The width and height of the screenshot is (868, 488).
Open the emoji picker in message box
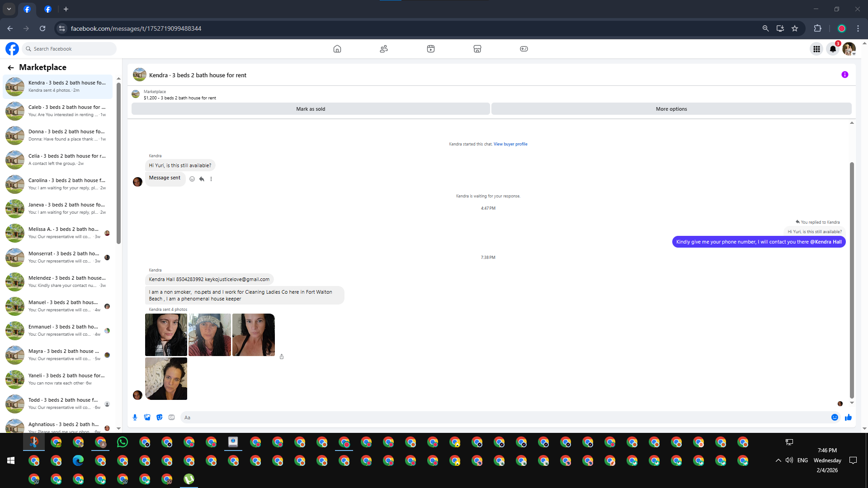pyautogui.click(x=835, y=418)
